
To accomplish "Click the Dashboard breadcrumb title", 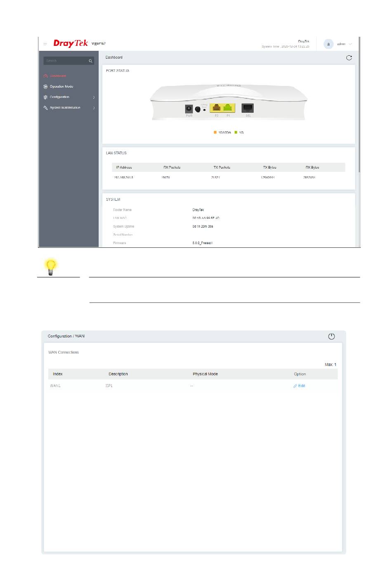I will [114, 57].
